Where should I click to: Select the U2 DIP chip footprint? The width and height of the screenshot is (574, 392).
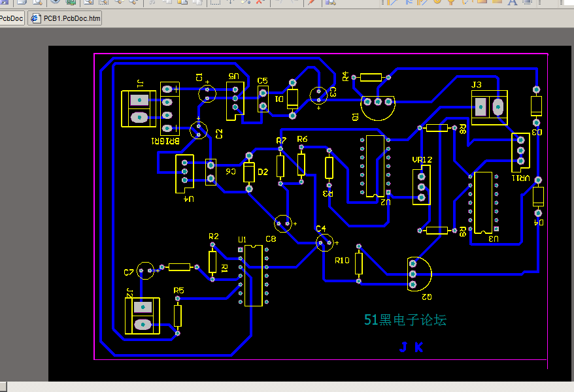375,166
